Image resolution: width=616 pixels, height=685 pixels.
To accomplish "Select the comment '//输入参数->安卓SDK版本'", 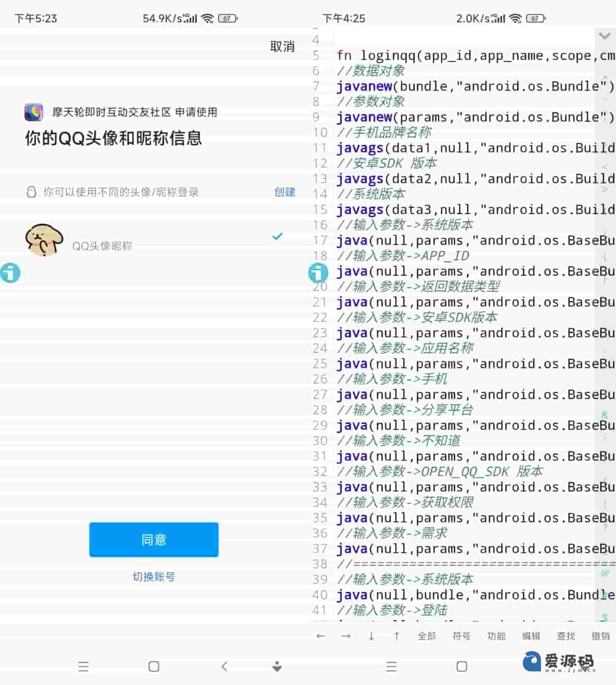I will click(x=417, y=317).
